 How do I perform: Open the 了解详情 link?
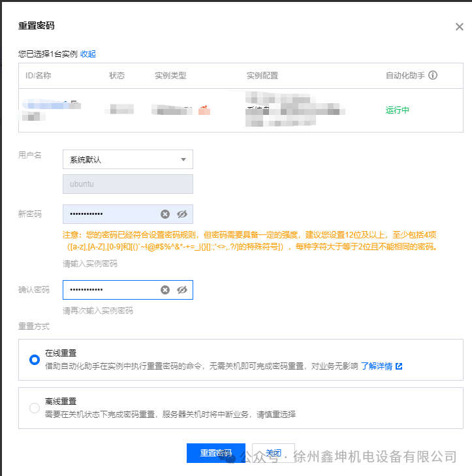[x=377, y=366]
